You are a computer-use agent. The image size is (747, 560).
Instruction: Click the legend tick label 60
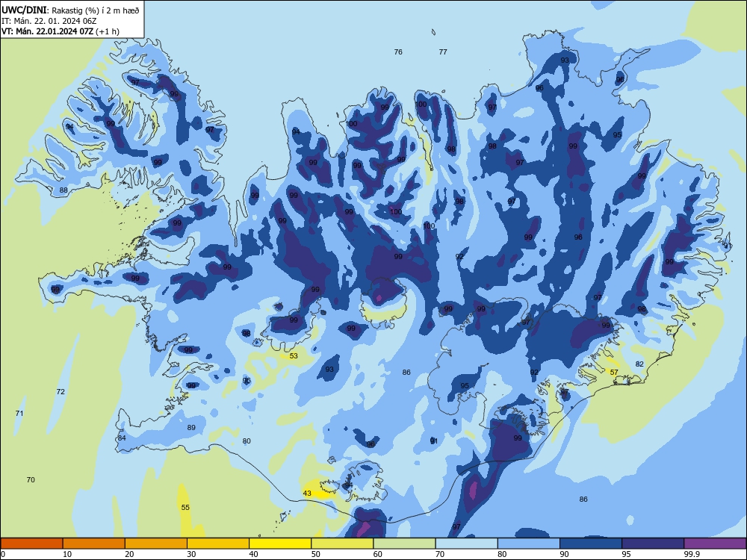tap(378, 554)
